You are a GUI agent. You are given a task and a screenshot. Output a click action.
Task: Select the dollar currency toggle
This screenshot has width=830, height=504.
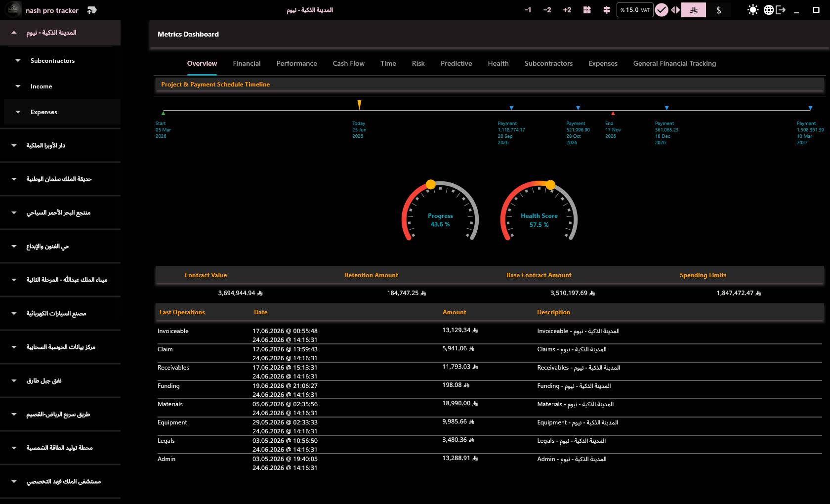tap(719, 10)
